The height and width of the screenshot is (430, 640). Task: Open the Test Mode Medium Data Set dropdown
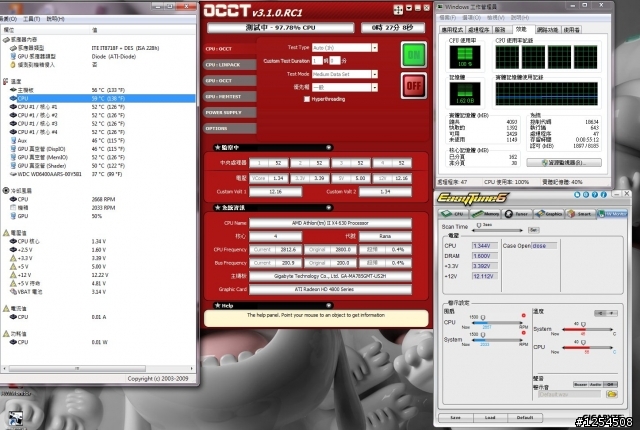[x=374, y=74]
